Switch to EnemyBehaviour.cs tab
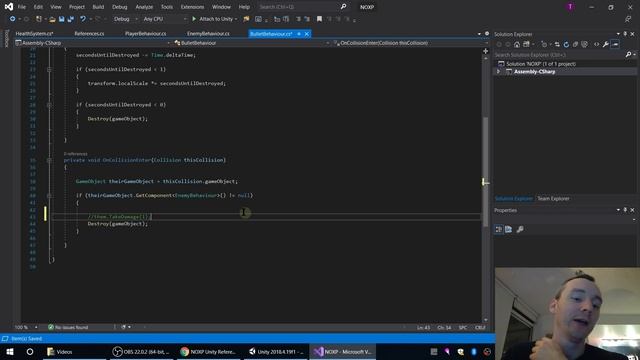This screenshot has height=360, width=640. pos(208,34)
